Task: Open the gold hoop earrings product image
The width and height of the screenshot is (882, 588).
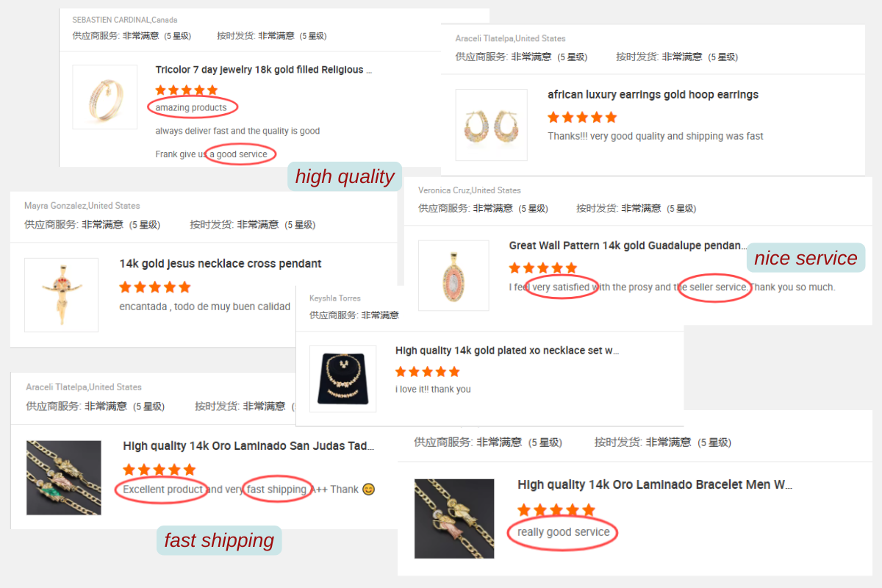Action: pos(492,125)
